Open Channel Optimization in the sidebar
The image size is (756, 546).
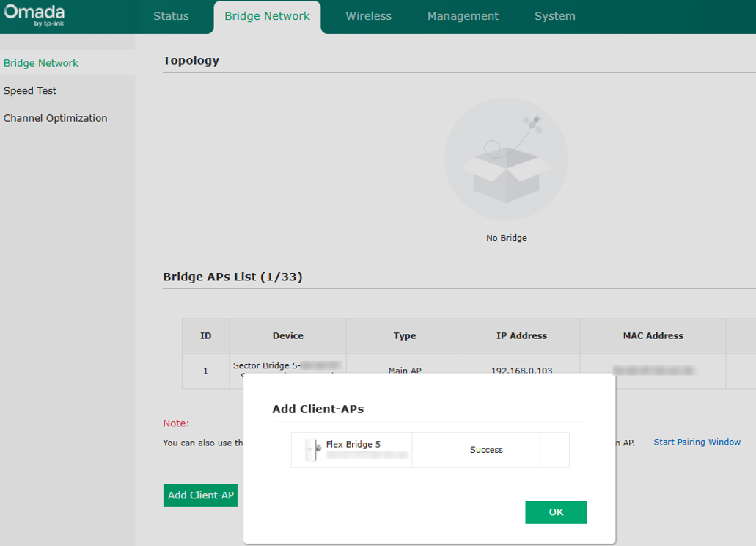point(56,118)
